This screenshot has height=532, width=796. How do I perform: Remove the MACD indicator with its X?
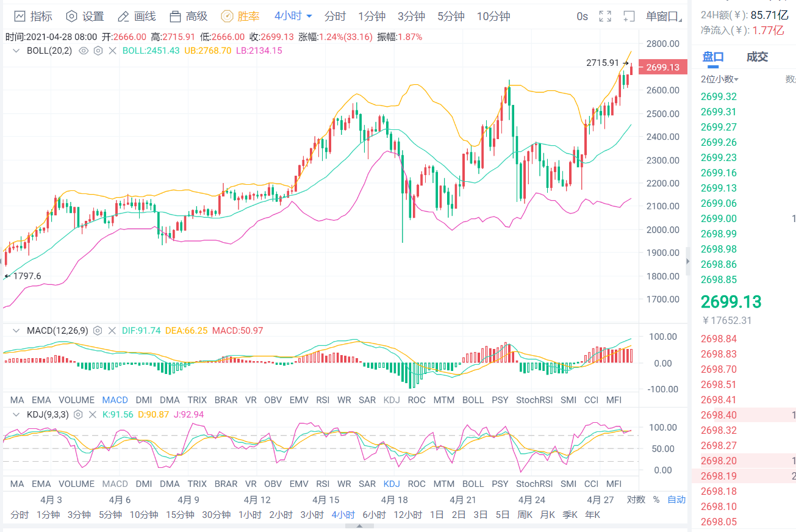[112, 330]
